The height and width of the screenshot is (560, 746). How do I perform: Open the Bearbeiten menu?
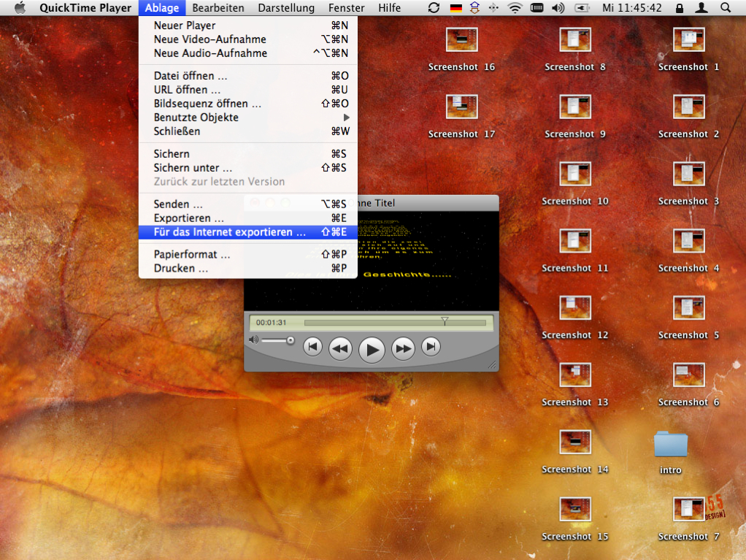(218, 7)
